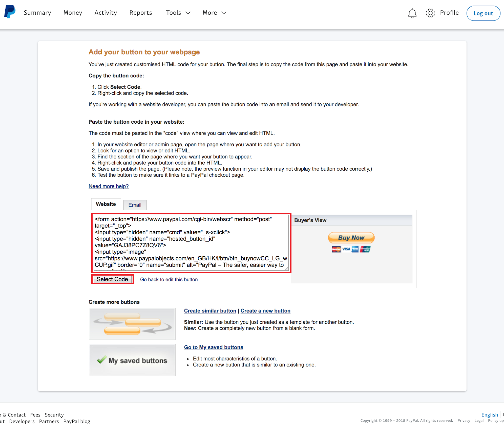Image resolution: width=504 pixels, height=424 pixels.
Task: Click the Buyer's View panel header
Action: 352,220
